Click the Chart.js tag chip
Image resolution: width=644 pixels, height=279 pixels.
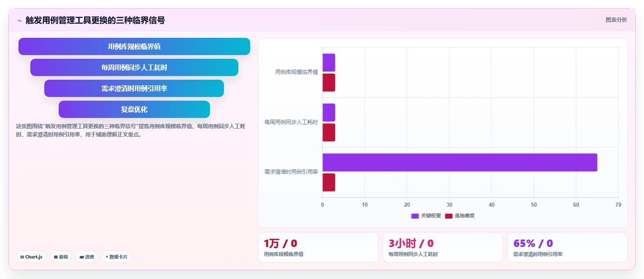[x=31, y=257]
